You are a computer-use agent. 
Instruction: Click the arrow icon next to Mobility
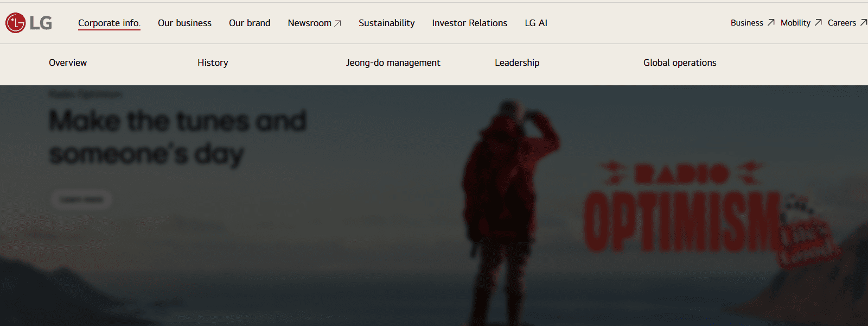818,22
